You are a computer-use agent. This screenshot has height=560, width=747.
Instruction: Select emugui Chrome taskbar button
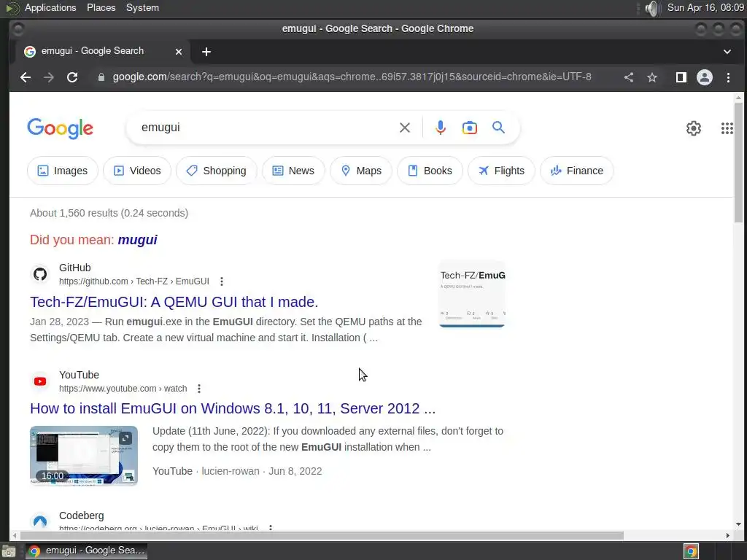pos(86,551)
